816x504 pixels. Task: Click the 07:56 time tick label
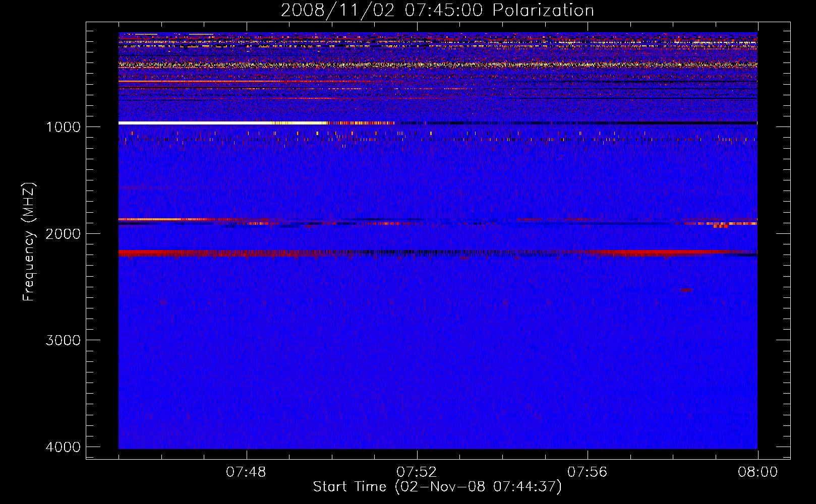click(587, 472)
